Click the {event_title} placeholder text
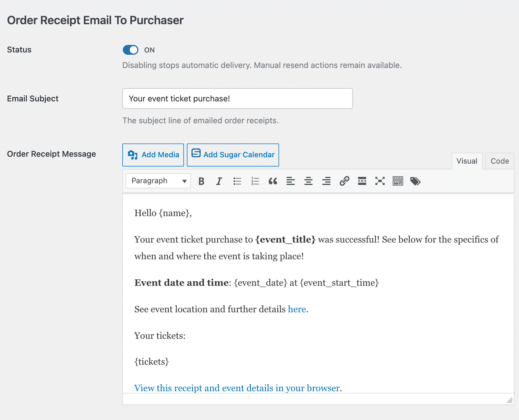The image size is (519, 420). tap(285, 239)
